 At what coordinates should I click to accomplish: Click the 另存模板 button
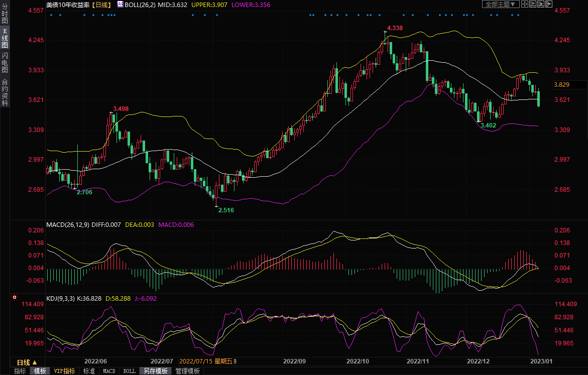pos(156,371)
